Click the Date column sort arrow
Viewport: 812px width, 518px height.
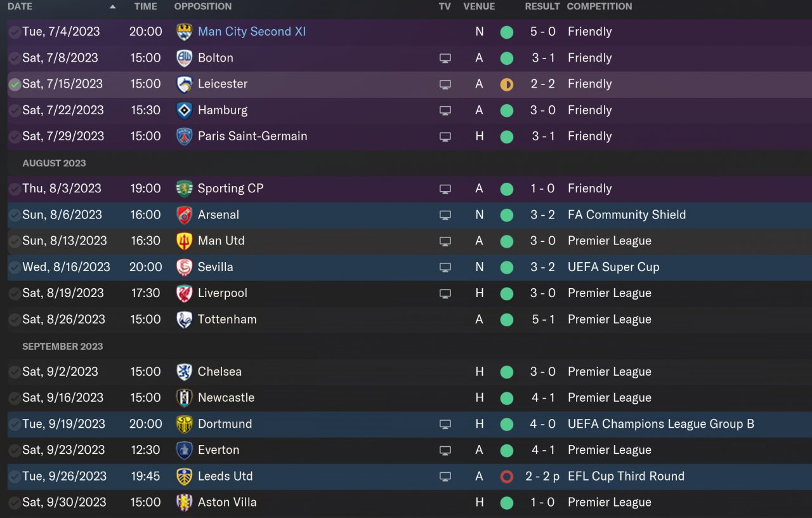(x=113, y=7)
